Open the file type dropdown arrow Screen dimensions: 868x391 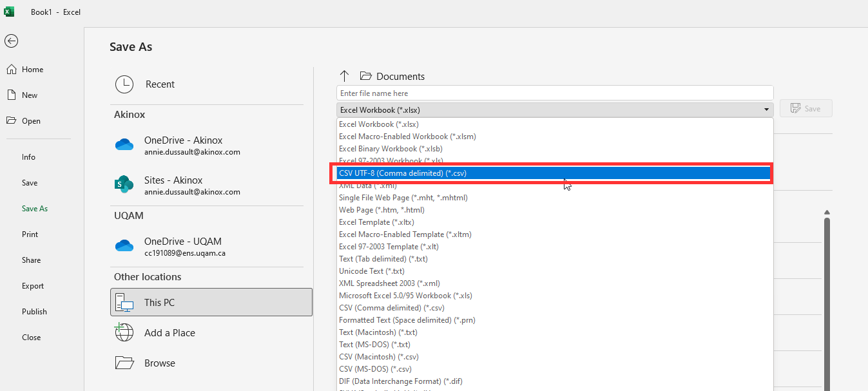(766, 110)
